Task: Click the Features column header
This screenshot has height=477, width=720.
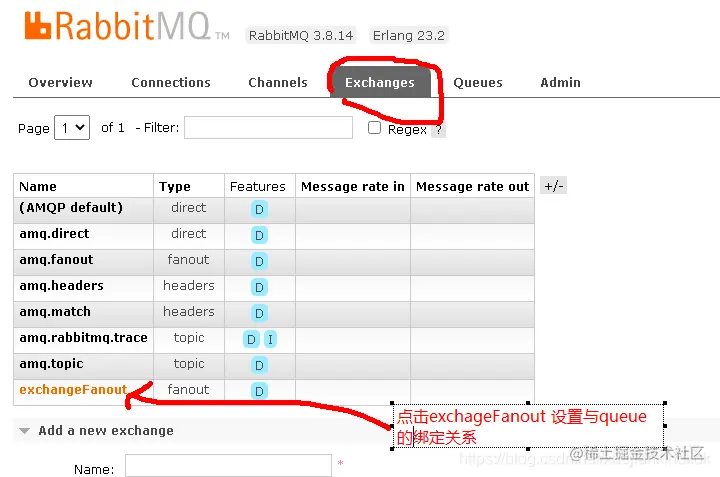Action: [258, 186]
